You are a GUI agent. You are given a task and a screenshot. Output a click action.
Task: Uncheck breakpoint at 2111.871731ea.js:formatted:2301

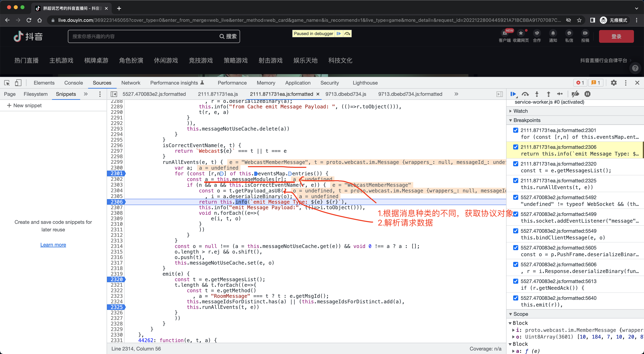tap(516, 130)
